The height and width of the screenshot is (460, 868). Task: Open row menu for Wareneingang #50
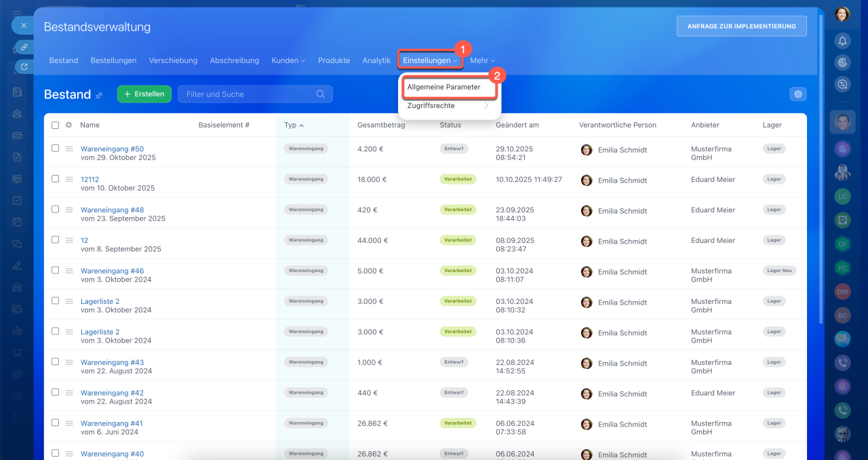tap(69, 149)
